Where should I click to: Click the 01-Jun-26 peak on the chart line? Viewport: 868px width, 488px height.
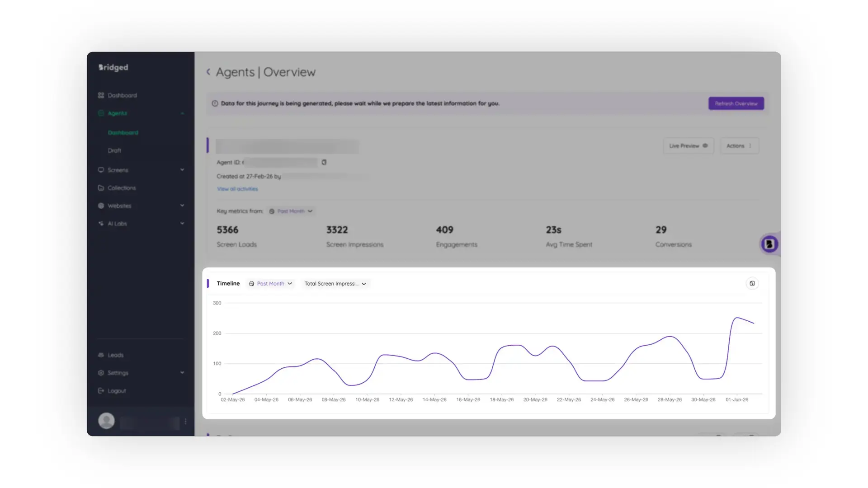(737, 318)
